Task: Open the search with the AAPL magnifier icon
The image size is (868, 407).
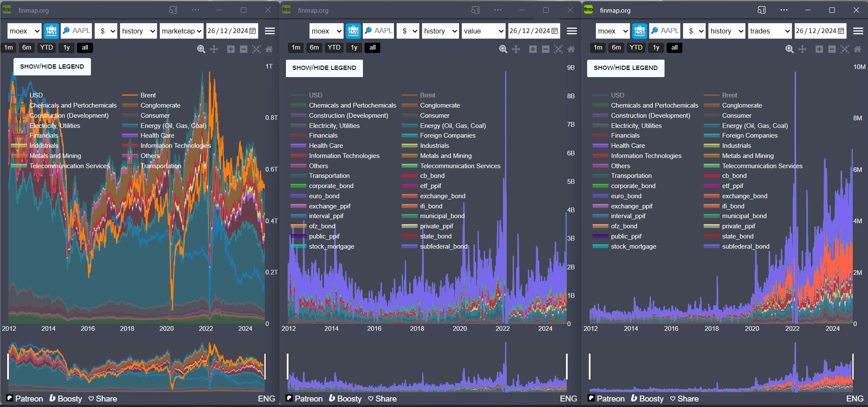Action: tap(66, 30)
